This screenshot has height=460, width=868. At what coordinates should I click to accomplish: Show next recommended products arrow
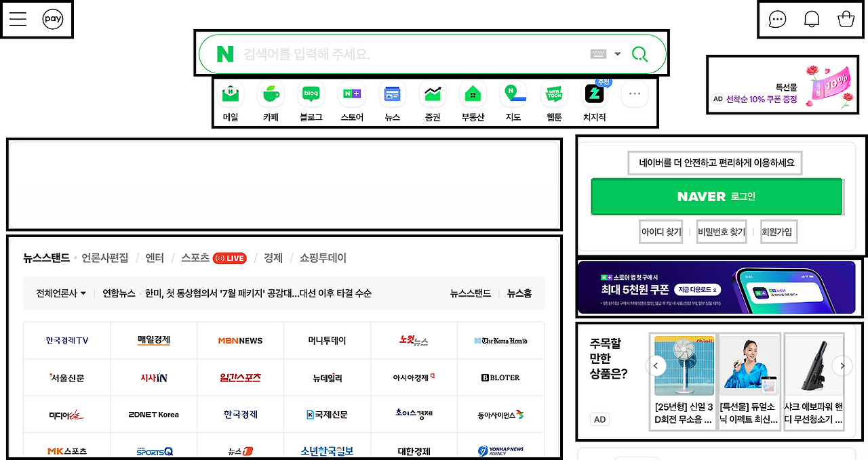pos(842,366)
